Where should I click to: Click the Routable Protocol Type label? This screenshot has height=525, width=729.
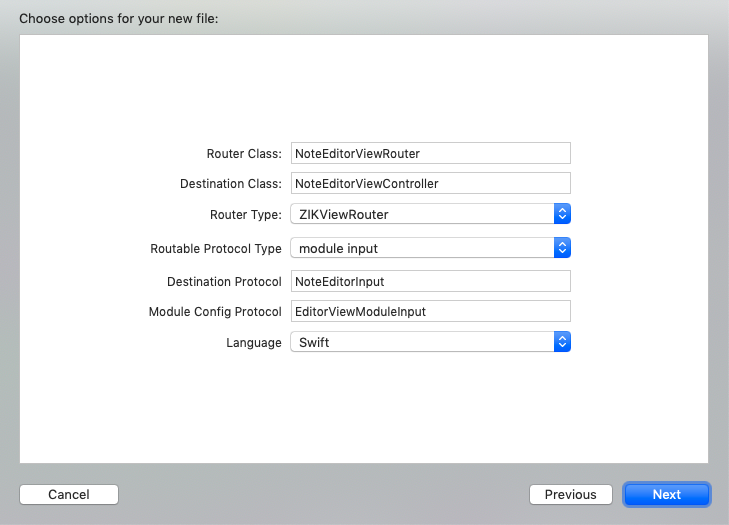point(216,249)
